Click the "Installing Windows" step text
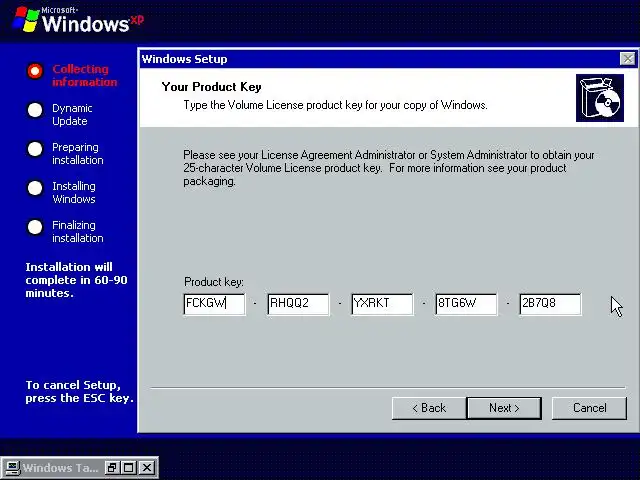This screenshot has height=480, width=640. click(x=74, y=193)
